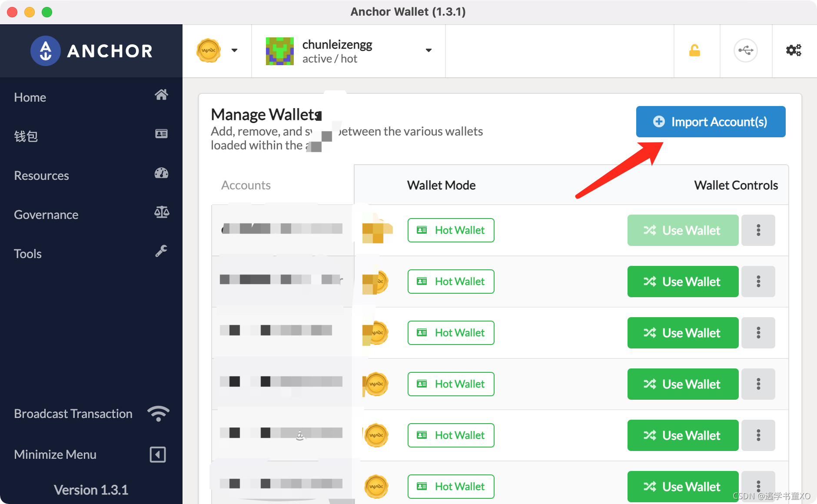Open the Tools menu item
Viewport: 817px width, 504px height.
pyautogui.click(x=91, y=253)
